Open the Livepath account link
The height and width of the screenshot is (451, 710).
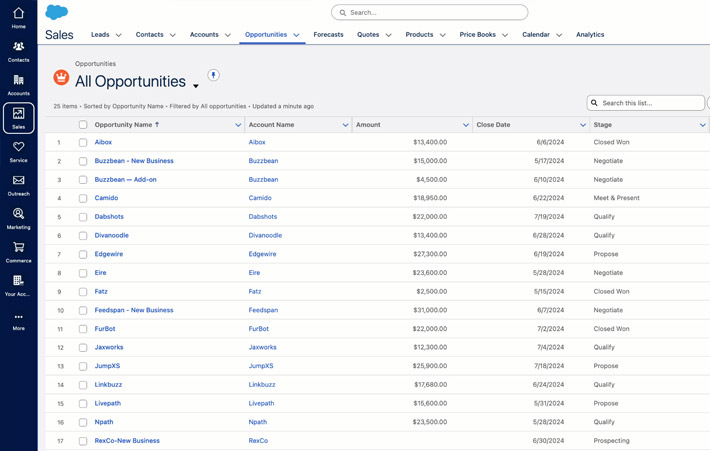[261, 403]
